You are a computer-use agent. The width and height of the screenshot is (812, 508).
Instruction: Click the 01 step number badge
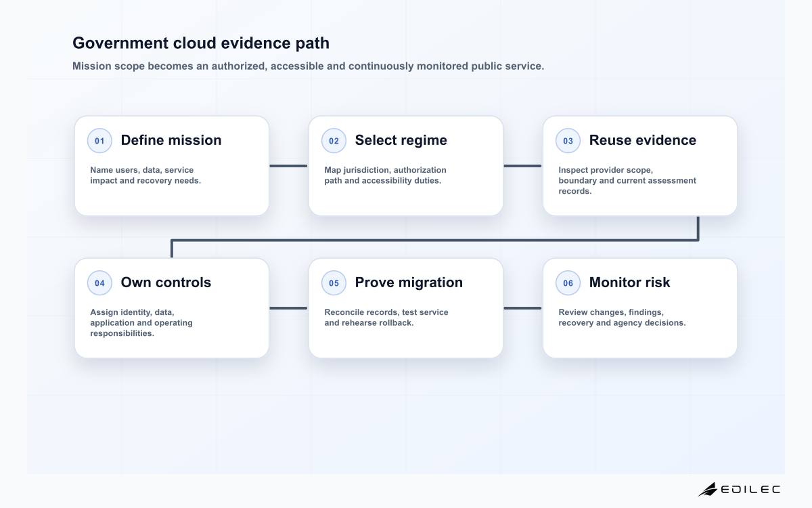[99, 141]
